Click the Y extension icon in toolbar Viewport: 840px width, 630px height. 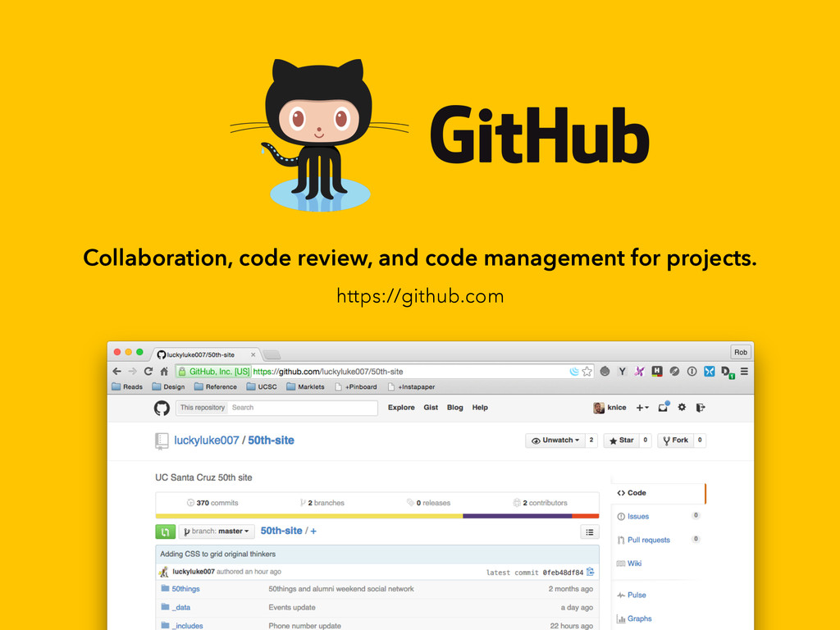tap(622, 372)
